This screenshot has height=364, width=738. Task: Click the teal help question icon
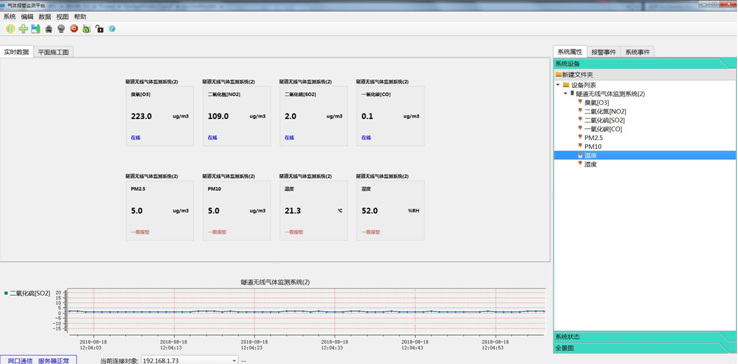pos(112,29)
